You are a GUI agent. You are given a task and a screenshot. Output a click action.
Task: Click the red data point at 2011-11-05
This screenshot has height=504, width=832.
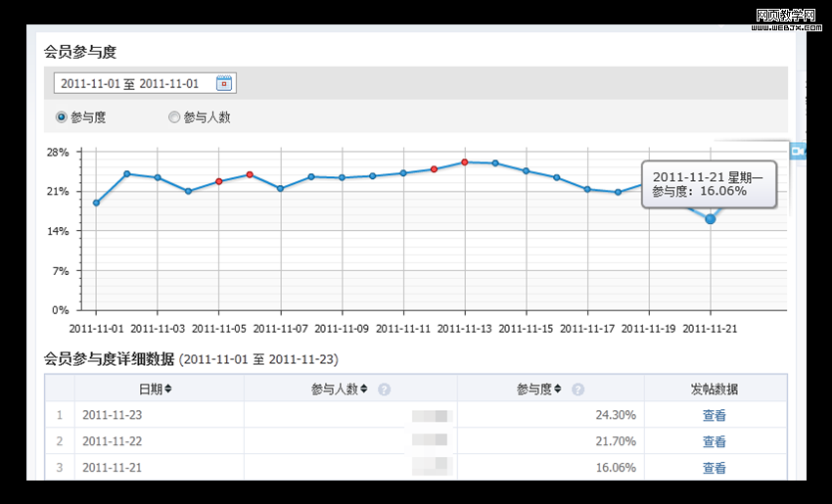(219, 182)
